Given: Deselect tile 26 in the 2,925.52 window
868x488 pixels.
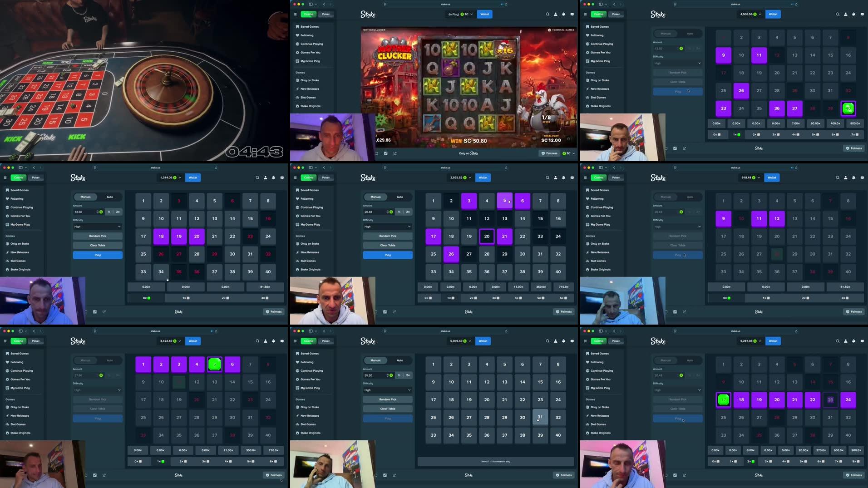Looking at the screenshot, I should pos(451,254).
